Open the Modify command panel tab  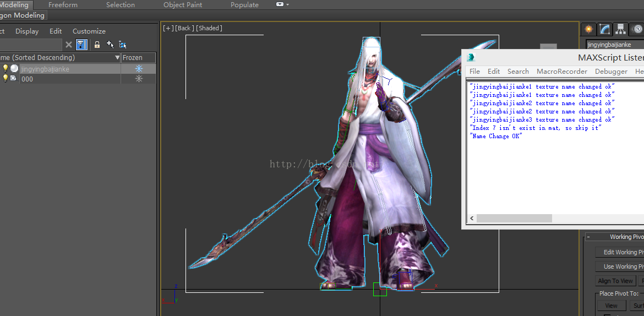coord(604,29)
